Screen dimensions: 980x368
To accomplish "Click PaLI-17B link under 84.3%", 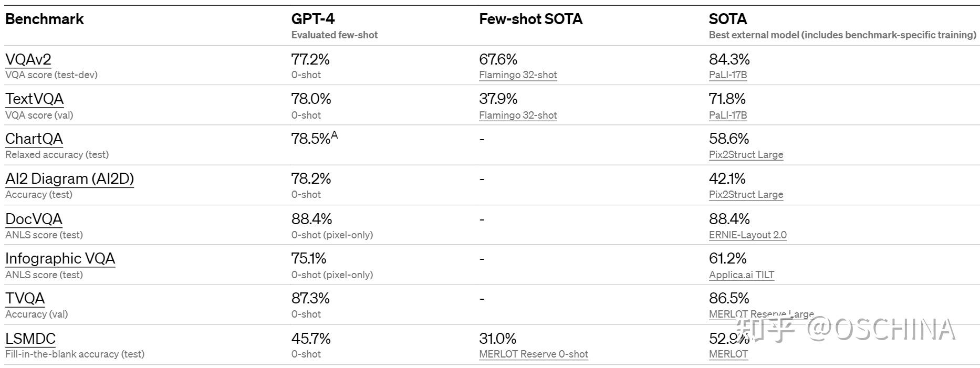I will tap(728, 75).
